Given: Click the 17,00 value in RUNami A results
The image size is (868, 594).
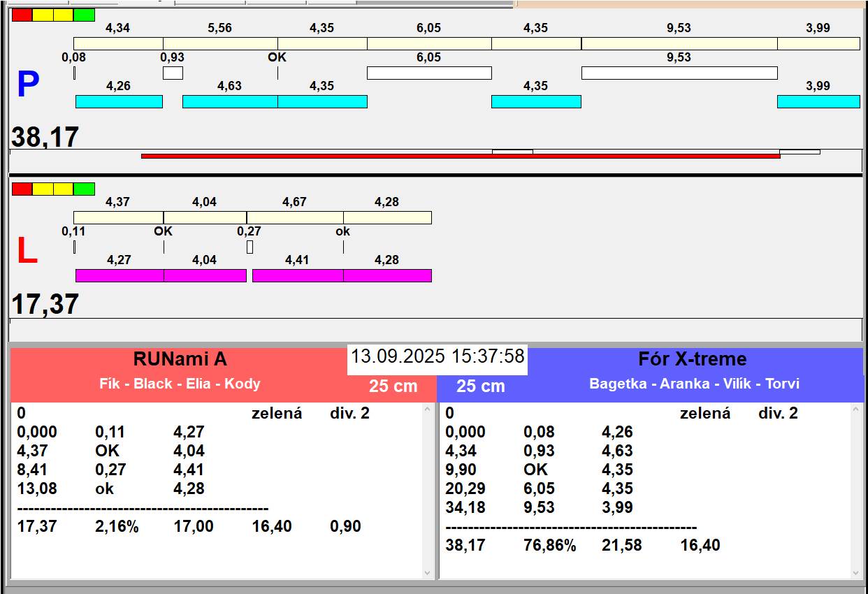Looking at the screenshot, I should tap(194, 526).
